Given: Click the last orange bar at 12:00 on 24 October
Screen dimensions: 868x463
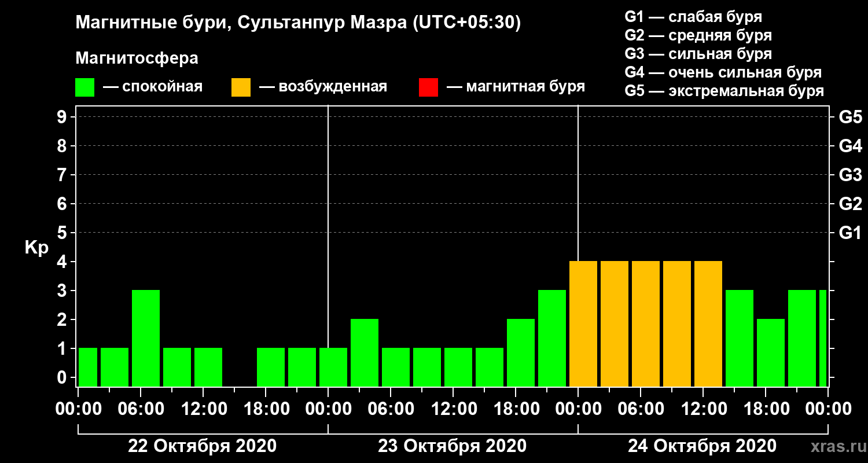Looking at the screenshot, I should click(x=708, y=324).
